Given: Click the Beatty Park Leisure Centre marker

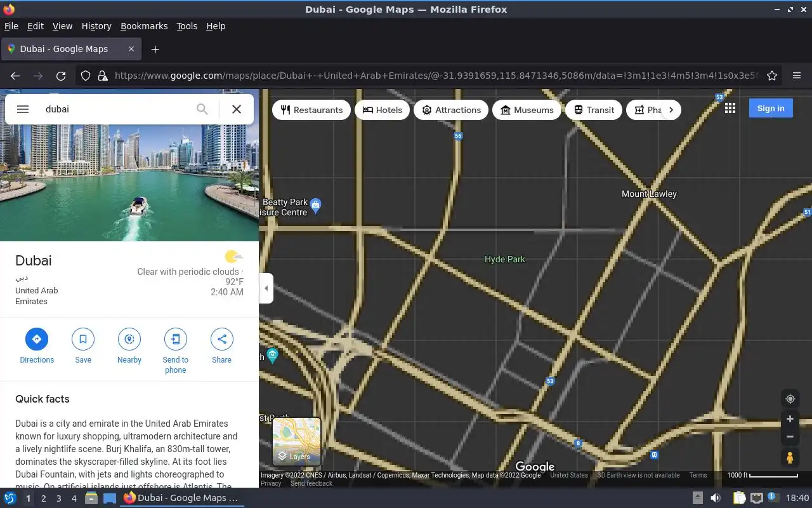Looking at the screenshot, I should click(x=316, y=205).
